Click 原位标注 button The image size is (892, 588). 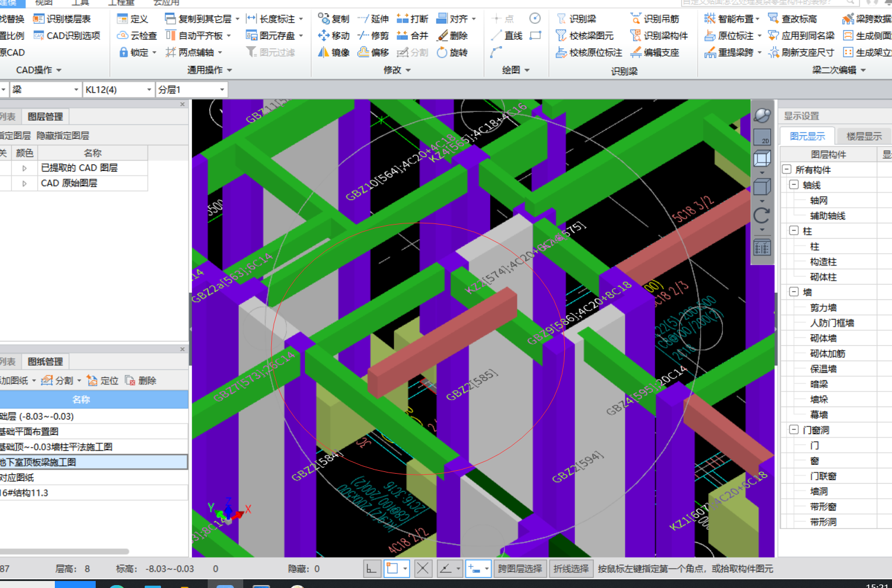[x=729, y=36]
